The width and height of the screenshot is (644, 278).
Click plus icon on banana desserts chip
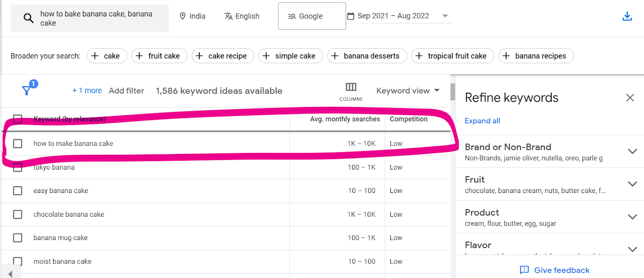pyautogui.click(x=335, y=56)
